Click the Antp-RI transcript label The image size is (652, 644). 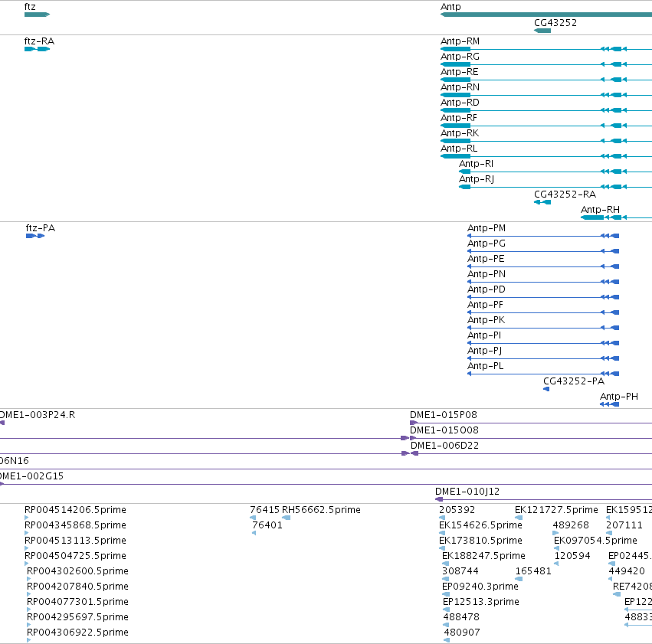pyautogui.click(x=476, y=164)
